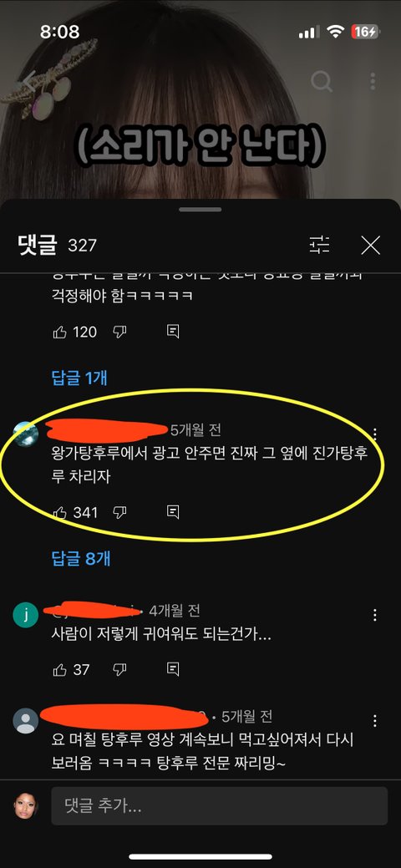Tap the search icon over the video
Viewport: 401px width, 868px height.
pos(322,81)
